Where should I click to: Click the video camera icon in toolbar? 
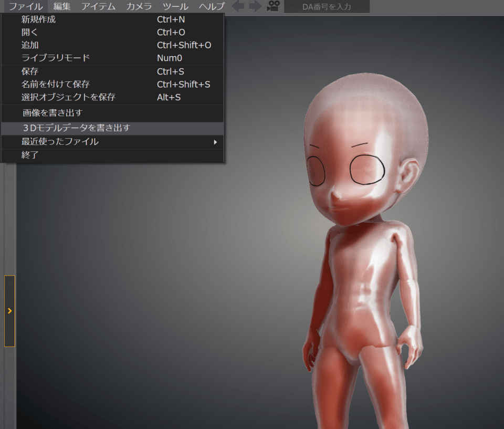pyautogui.click(x=272, y=7)
